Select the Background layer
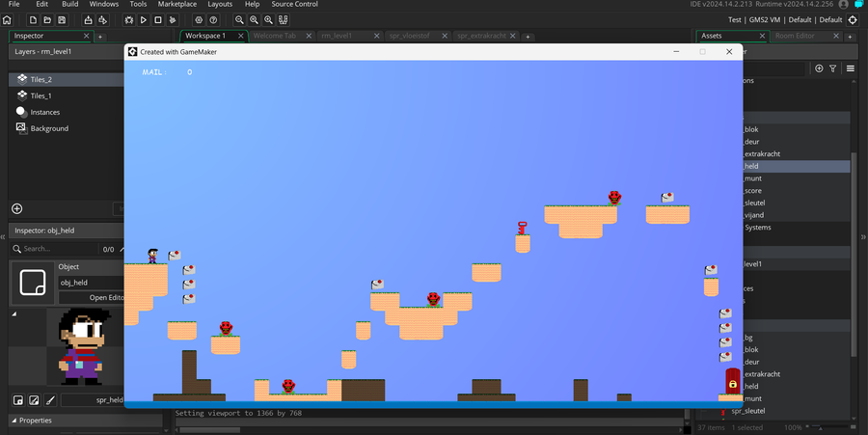 click(67, 128)
